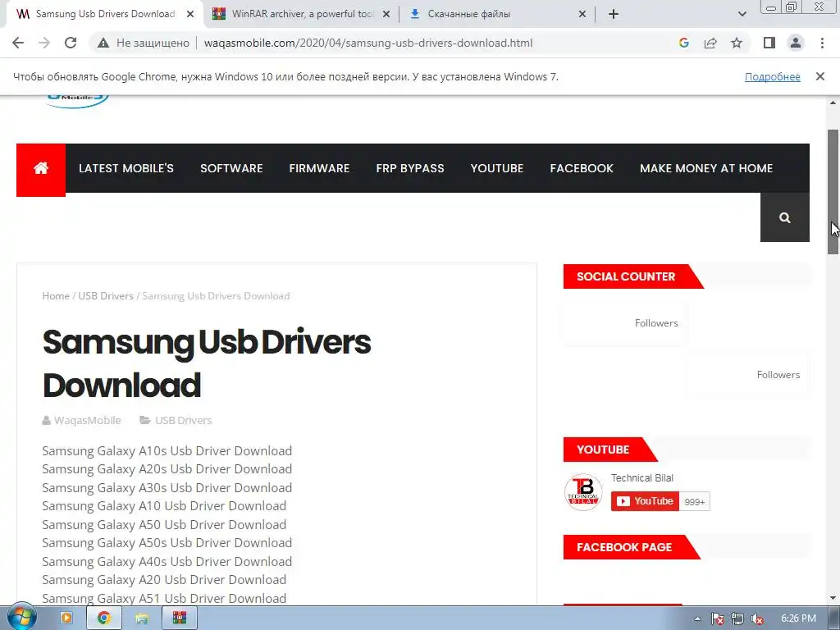Select the Samsung Usb Drivers Download tab

coord(104,14)
